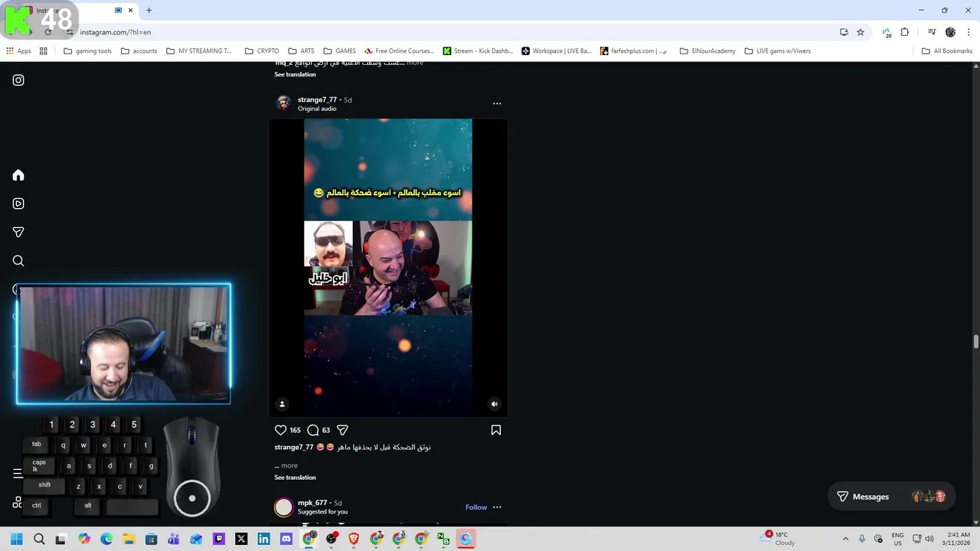The height and width of the screenshot is (551, 980).
Task: Click the grid icon at sidebar bottom
Action: tap(17, 503)
